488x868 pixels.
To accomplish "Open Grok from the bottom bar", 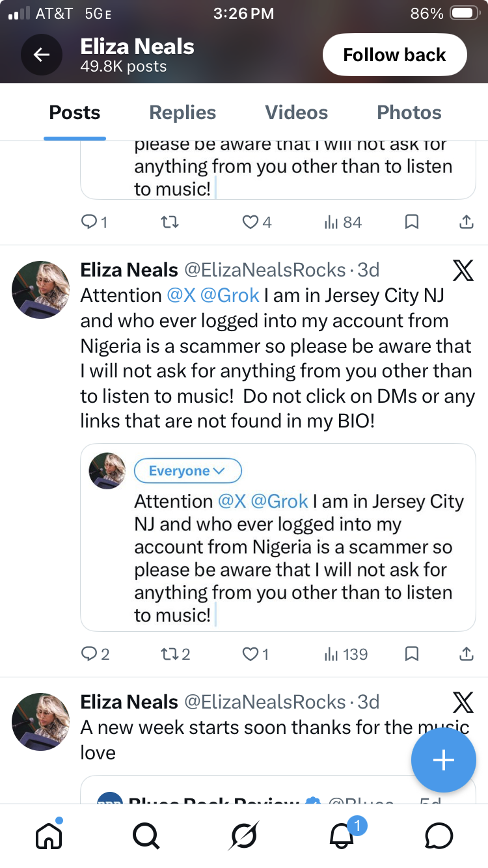I will pyautogui.click(x=243, y=835).
